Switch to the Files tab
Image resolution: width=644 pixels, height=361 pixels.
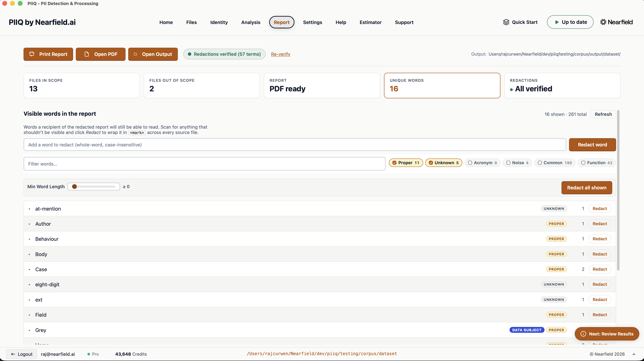[191, 22]
